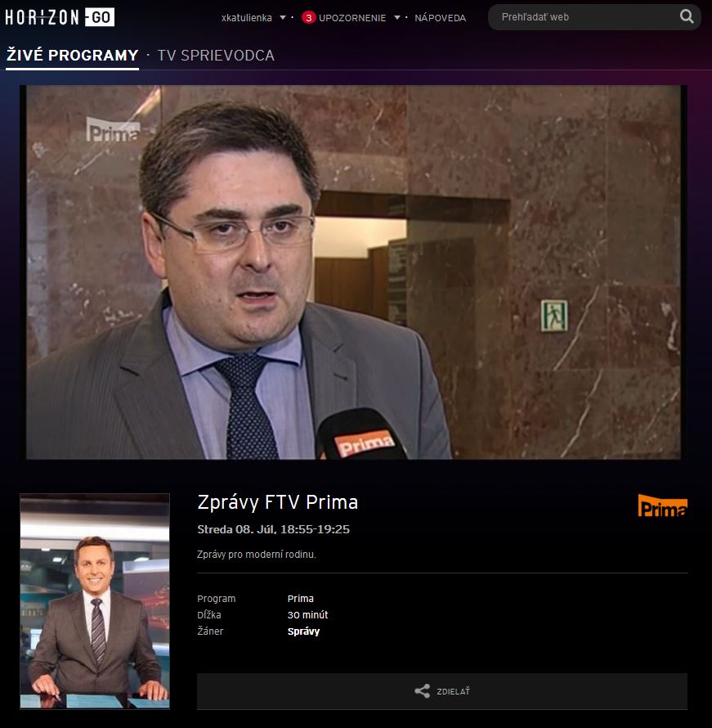The width and height of the screenshot is (712, 728).
Task: Switch to the ŽIVÉ PROGRAMY tab
Action: [73, 56]
